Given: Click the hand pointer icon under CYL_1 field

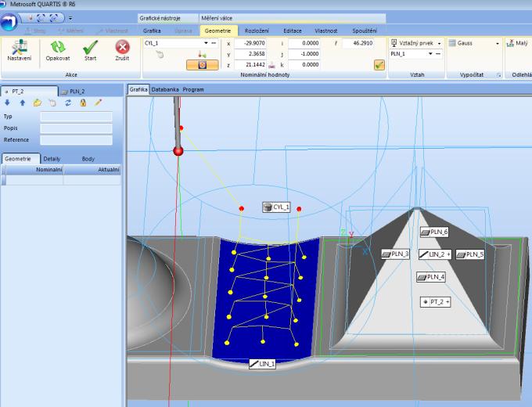Looking at the screenshot, I should tap(160, 54).
